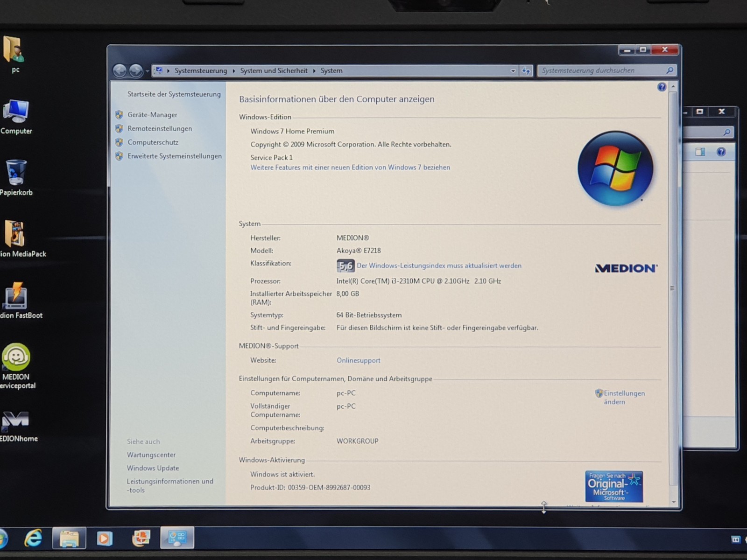This screenshot has height=560, width=747.
Task: Open the Papierkorb recycle bin icon
Action: coord(16,177)
